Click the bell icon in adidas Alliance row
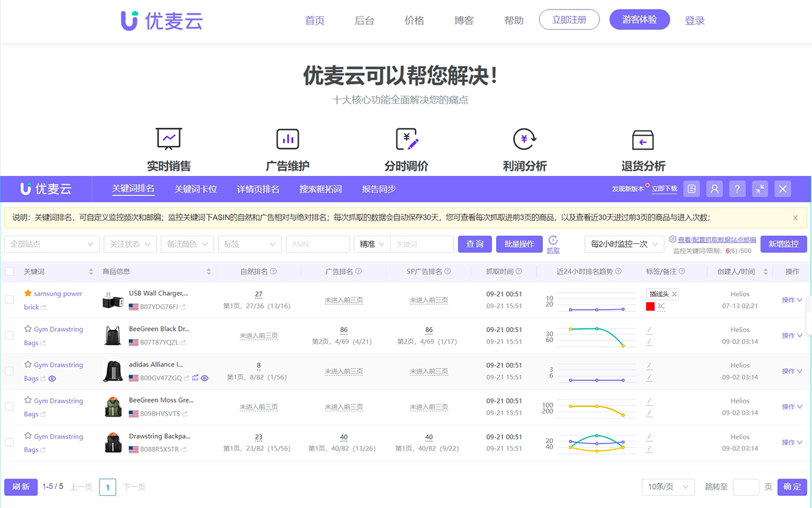Image resolution: width=812 pixels, height=508 pixels. point(196,378)
